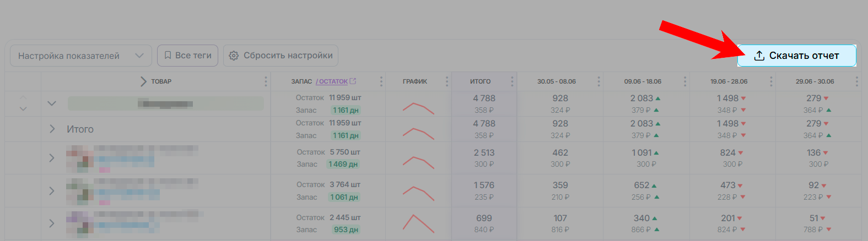Download the report via Скачать отчет button
This screenshot has width=868, height=241.
tap(796, 56)
